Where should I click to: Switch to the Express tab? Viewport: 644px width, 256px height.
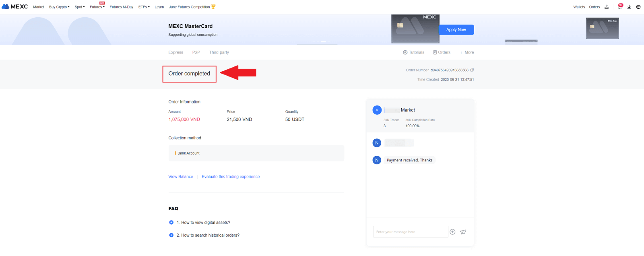pos(175,52)
